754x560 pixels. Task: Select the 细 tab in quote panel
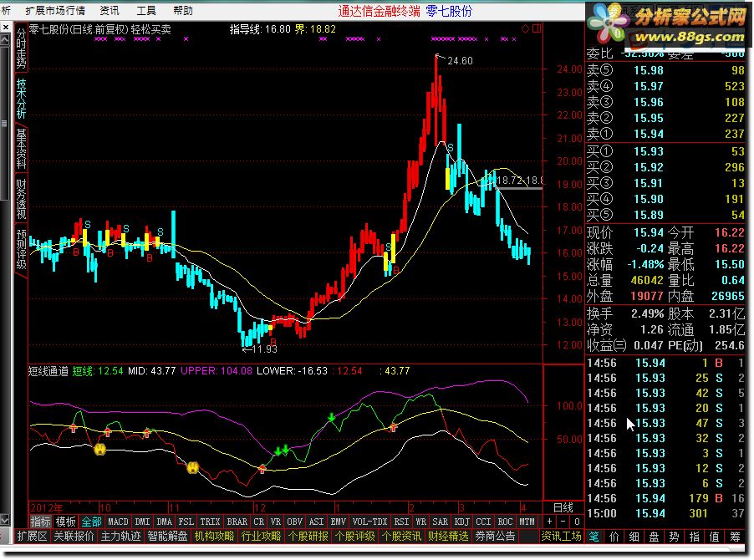pyautogui.click(x=634, y=537)
